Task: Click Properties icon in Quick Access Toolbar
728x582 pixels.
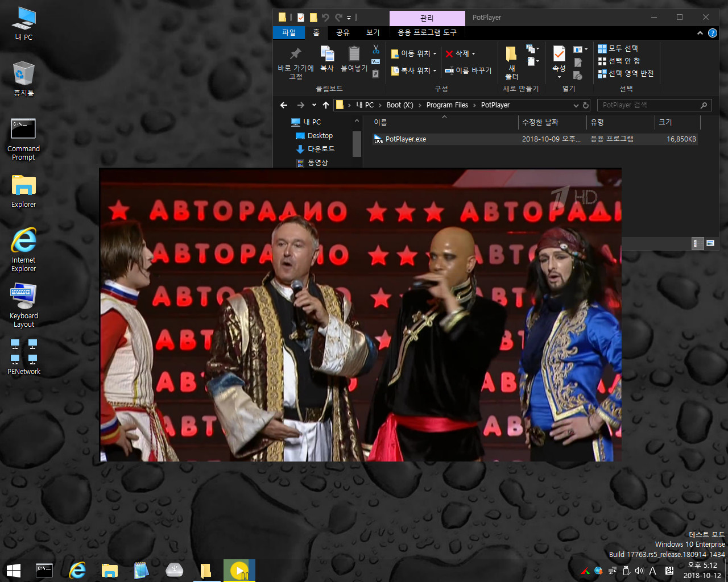Action: pos(301,18)
